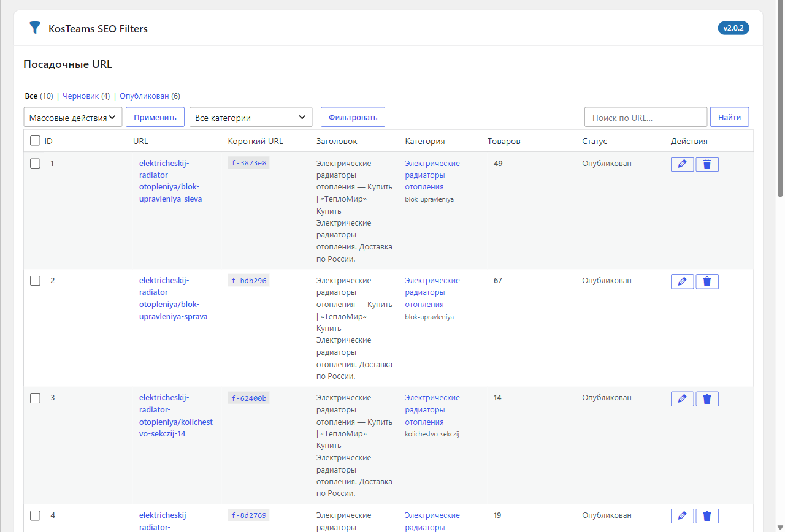Open the Массовые действия dropdown
The width and height of the screenshot is (785, 532).
(73, 117)
